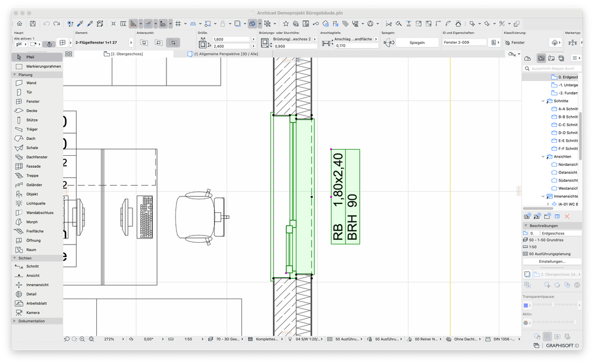Collapse the Schnitte folder in navigator
The width and height of the screenshot is (594, 364).
(543, 101)
